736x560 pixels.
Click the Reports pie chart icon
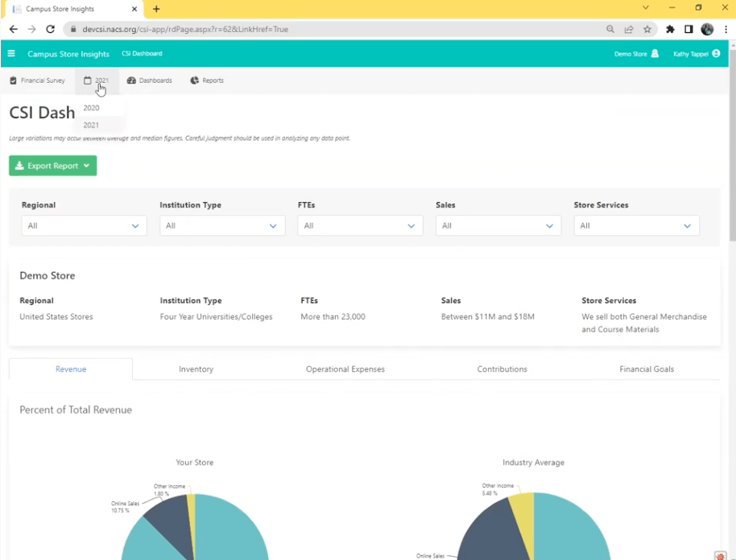point(194,80)
